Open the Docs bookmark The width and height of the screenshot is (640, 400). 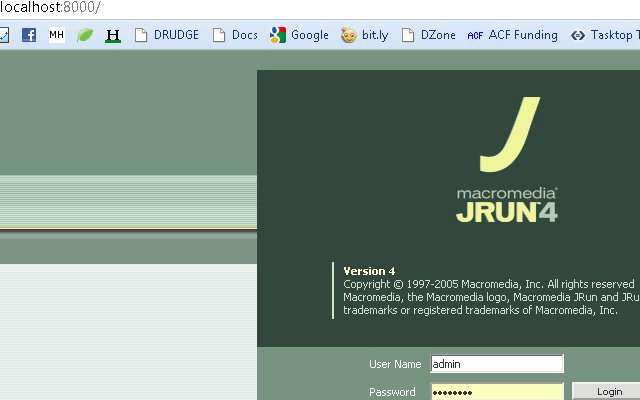[235, 35]
